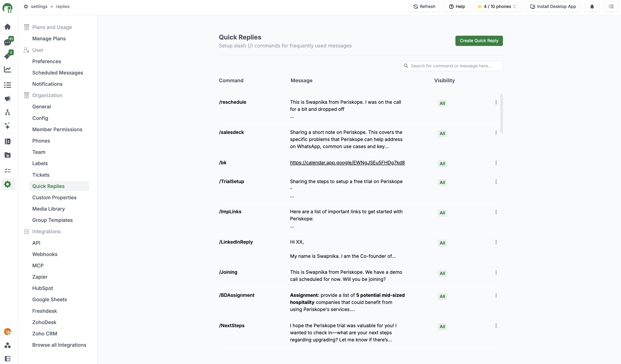Open the Google calendar link for /bk
Image resolution: width=621 pixels, height=364 pixels.
347,163
